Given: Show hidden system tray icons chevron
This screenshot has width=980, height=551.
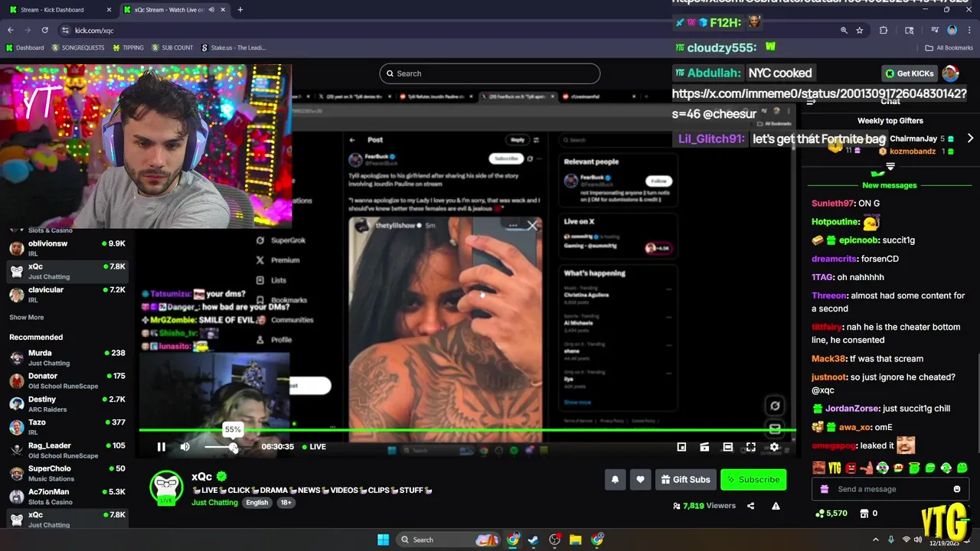Looking at the screenshot, I should (876, 540).
